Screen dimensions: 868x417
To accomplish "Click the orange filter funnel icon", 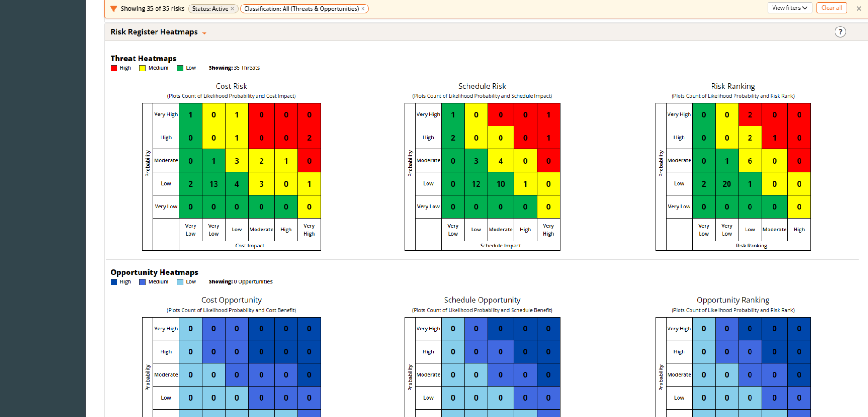I will coord(113,9).
